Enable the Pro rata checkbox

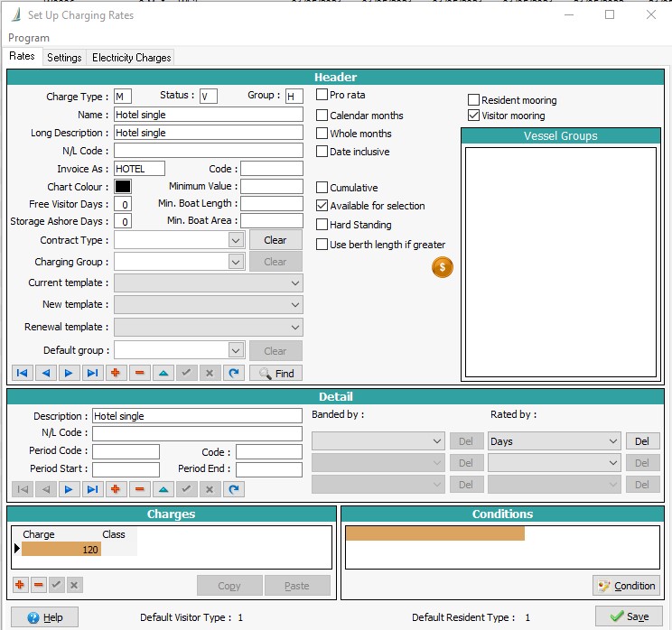322,95
